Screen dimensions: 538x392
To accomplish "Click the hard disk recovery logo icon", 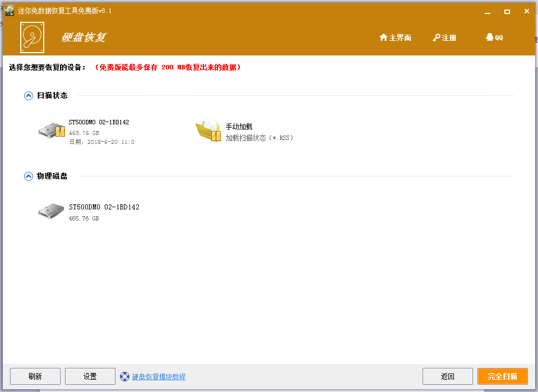I will coord(33,38).
